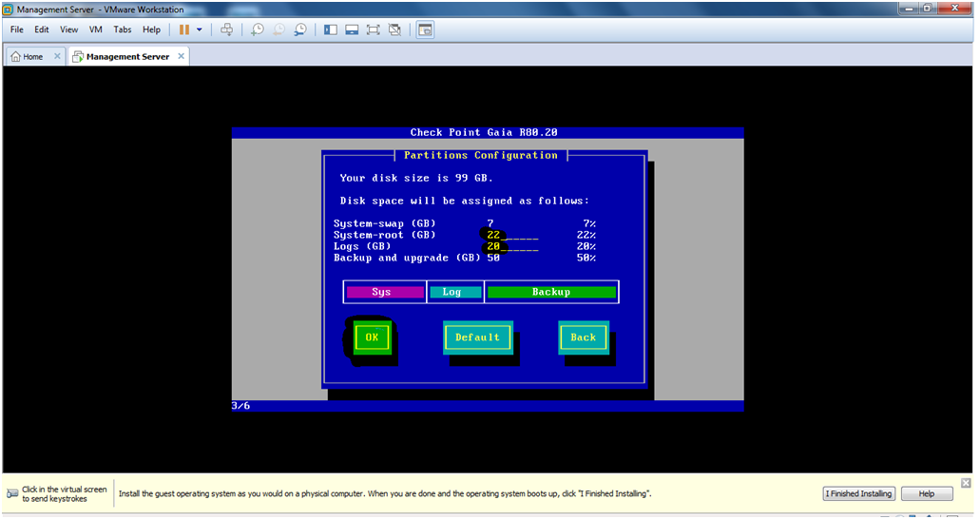Screen dimensions: 980x519
Task: Pause the virtual machine with the suspend icon
Action: [x=184, y=29]
